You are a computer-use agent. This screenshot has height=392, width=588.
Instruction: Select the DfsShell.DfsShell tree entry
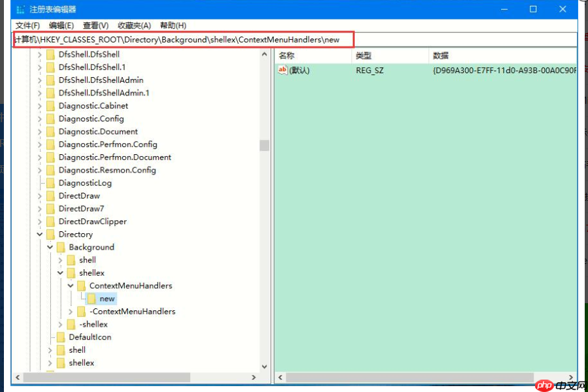(89, 55)
